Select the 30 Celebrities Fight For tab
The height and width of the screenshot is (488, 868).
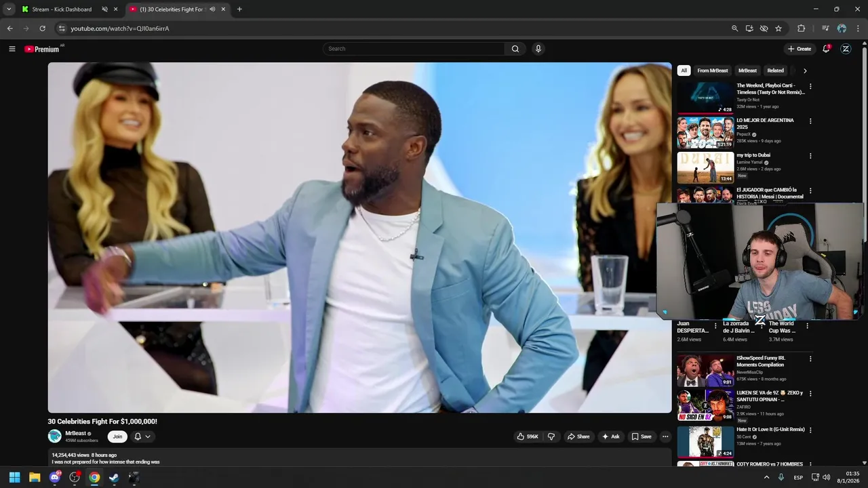pyautogui.click(x=172, y=9)
